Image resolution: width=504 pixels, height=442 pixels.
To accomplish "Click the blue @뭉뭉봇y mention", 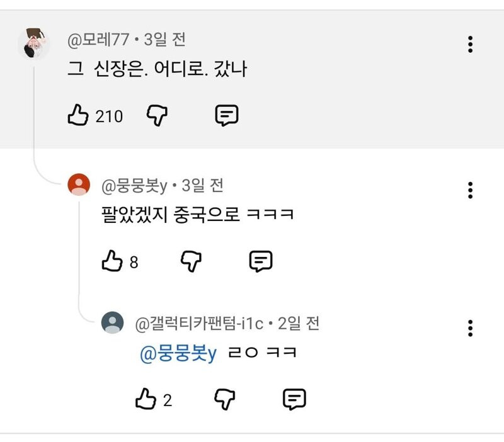I will [x=178, y=354].
